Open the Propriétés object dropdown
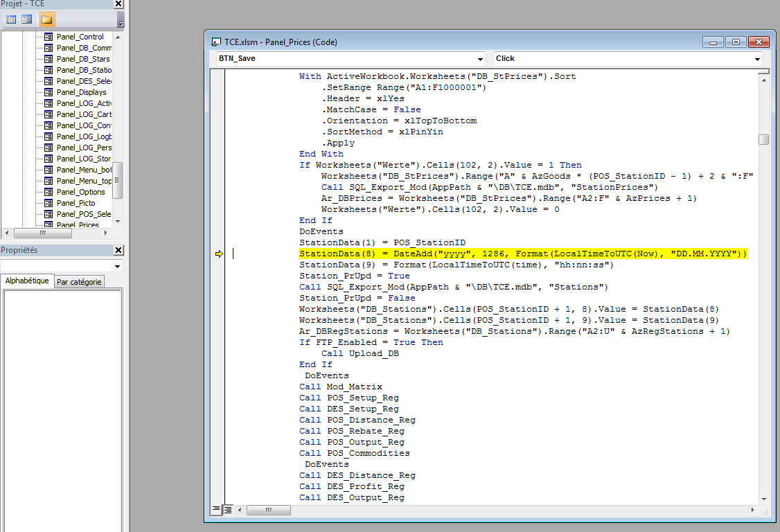 point(117,266)
